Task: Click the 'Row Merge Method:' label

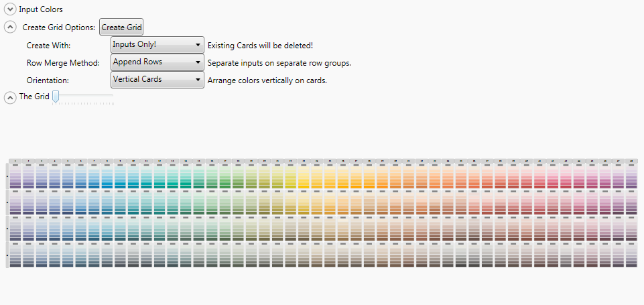Action: click(x=63, y=63)
